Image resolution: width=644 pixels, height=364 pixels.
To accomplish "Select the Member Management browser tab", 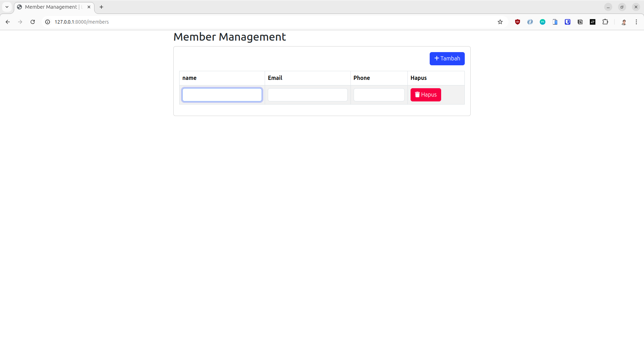I will (x=52, y=7).
